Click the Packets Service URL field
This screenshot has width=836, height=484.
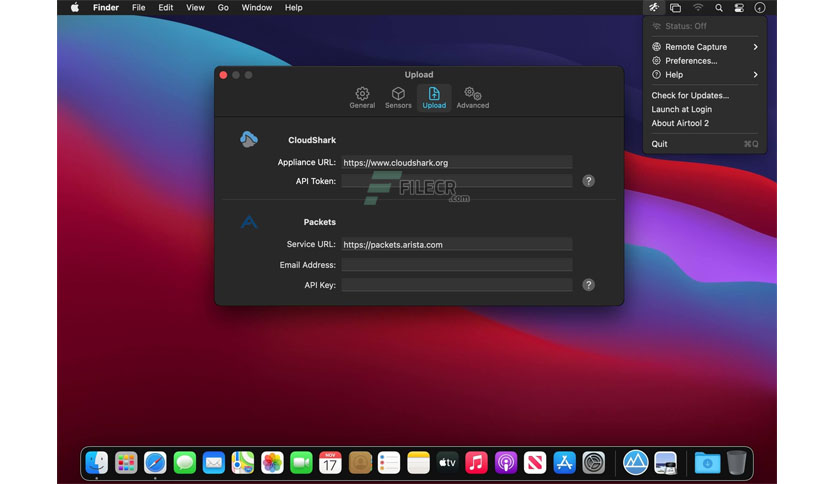(457, 245)
